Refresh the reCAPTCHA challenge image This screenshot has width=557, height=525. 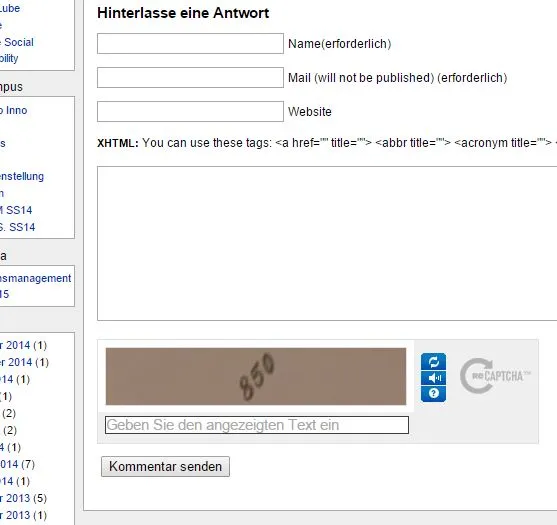[433, 362]
